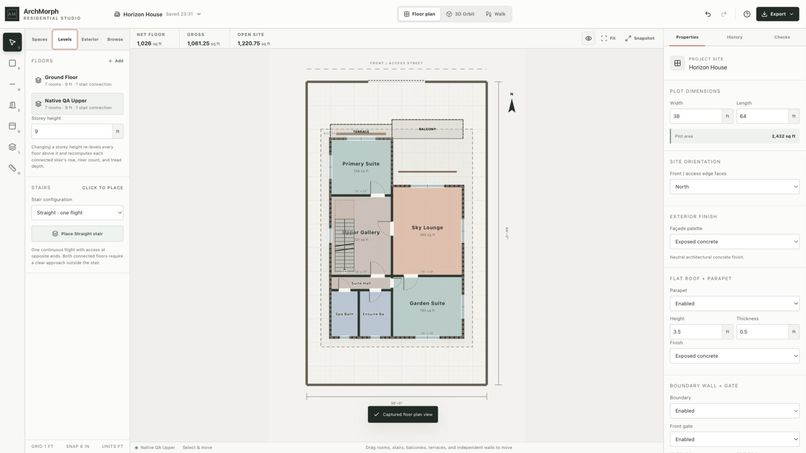
Task: Switch to Floor plan view
Action: tap(419, 14)
